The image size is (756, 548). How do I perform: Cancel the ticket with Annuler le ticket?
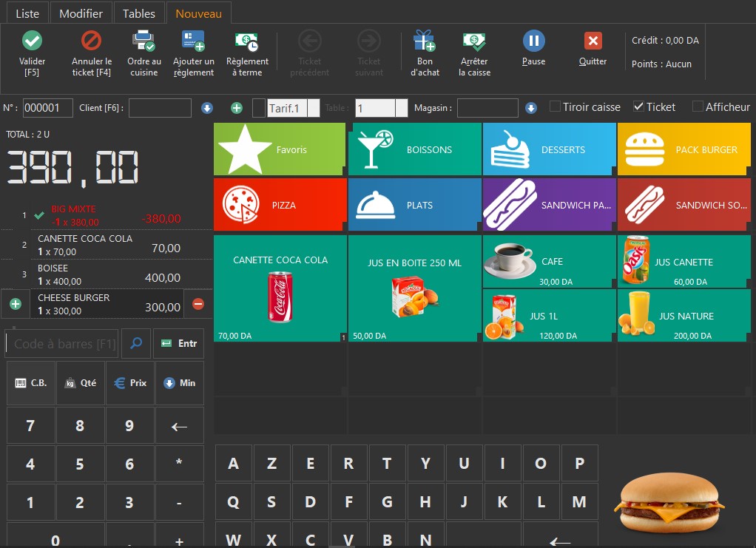click(x=91, y=41)
